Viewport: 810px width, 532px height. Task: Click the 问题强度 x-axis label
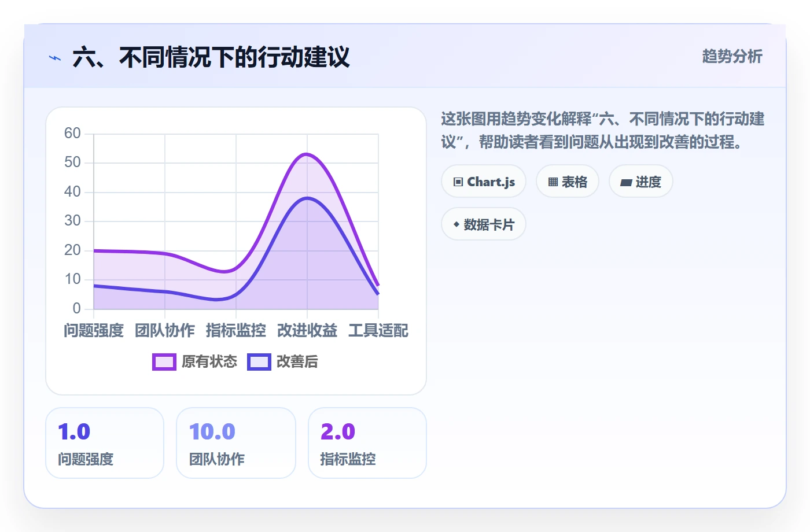coord(94,331)
